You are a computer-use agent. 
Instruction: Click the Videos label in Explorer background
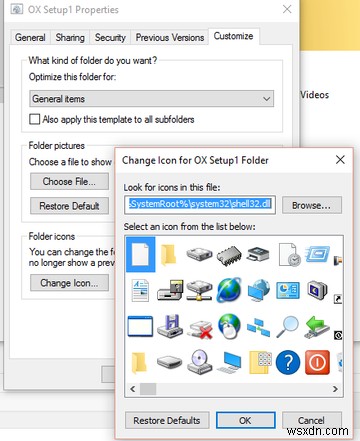click(x=314, y=95)
